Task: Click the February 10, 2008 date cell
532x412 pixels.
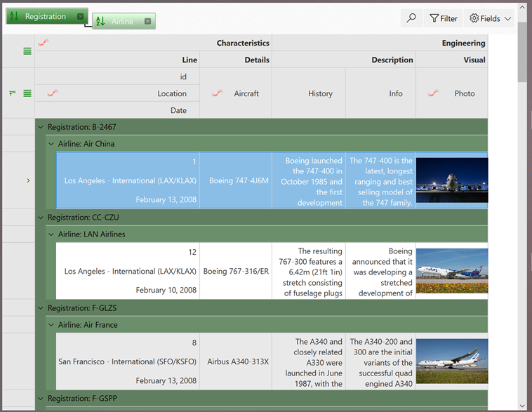Action: [128, 290]
